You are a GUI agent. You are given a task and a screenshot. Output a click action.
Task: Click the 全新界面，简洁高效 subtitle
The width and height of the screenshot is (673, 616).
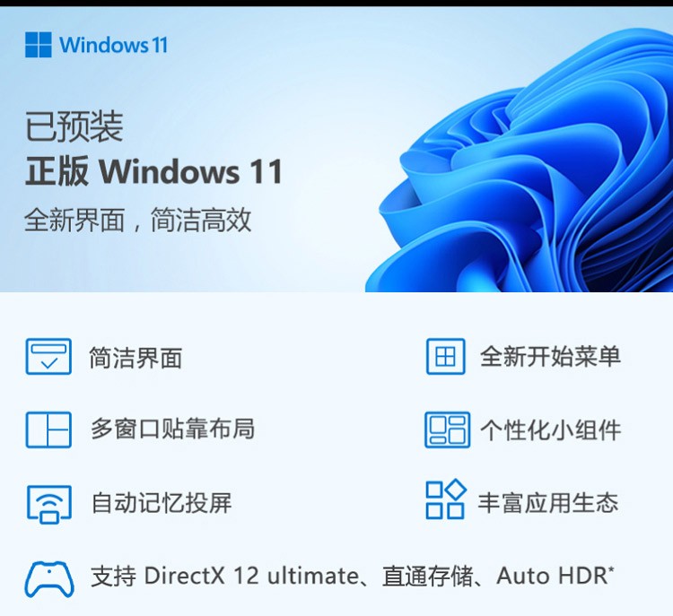[138, 221]
